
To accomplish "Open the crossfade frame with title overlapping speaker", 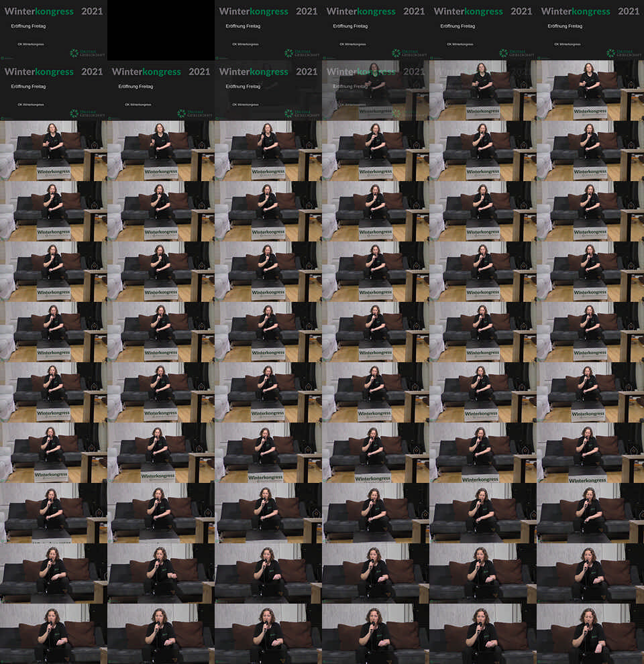I will click(376, 90).
